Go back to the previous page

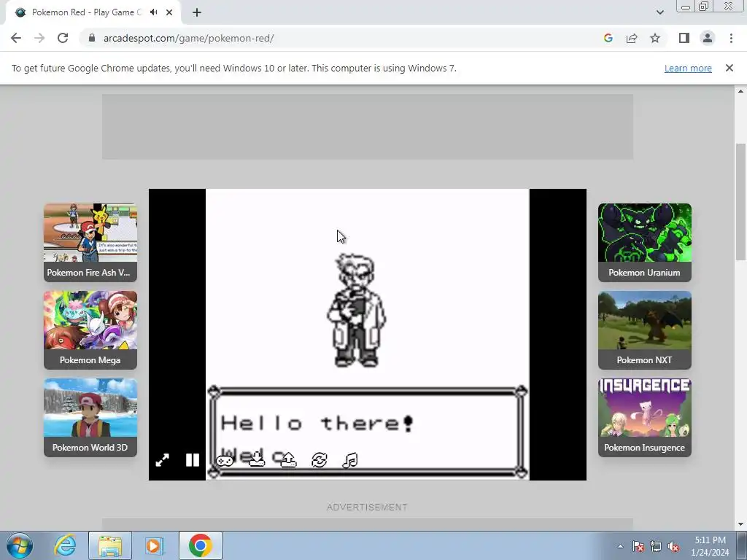(x=16, y=38)
